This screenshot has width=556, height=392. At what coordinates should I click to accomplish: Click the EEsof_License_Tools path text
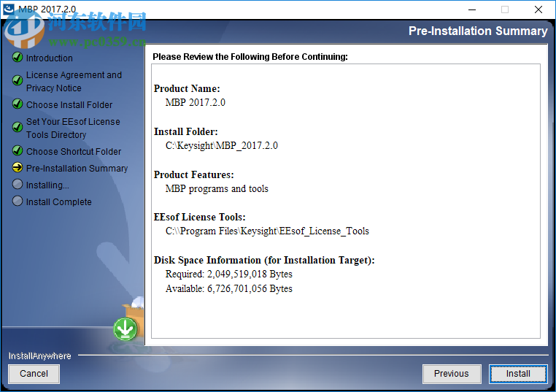pos(267,231)
